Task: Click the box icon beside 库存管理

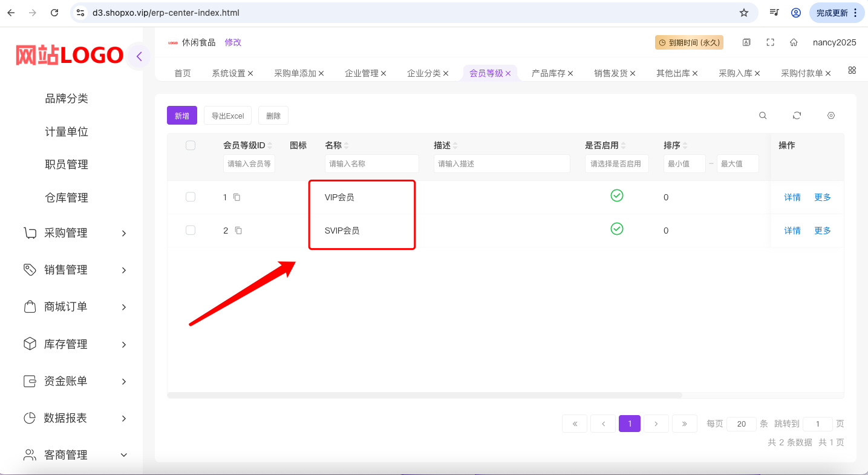Action: click(x=30, y=344)
